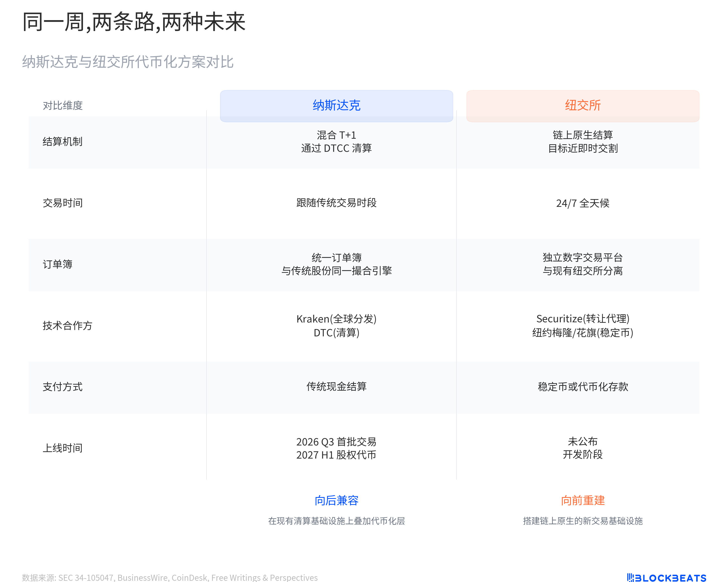
Task: Select the 纽交所 column header badge
Action: point(582,105)
